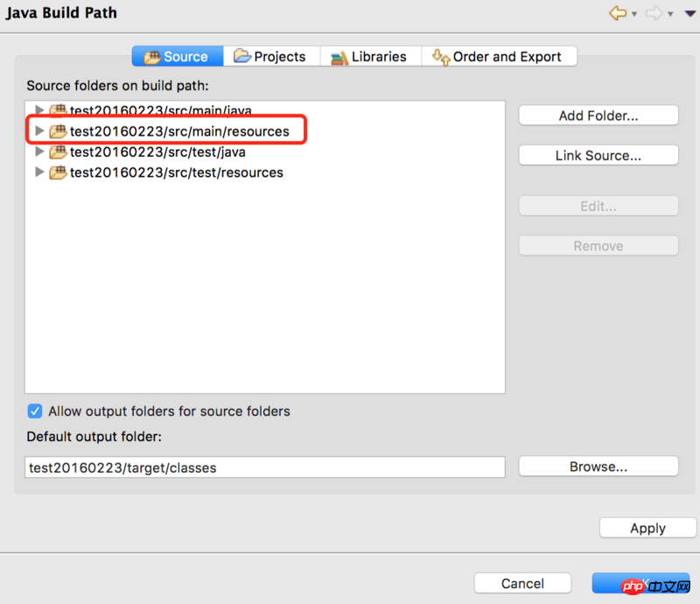Image resolution: width=700 pixels, height=604 pixels.
Task: Click the yellow back navigation arrow
Action: [618, 13]
